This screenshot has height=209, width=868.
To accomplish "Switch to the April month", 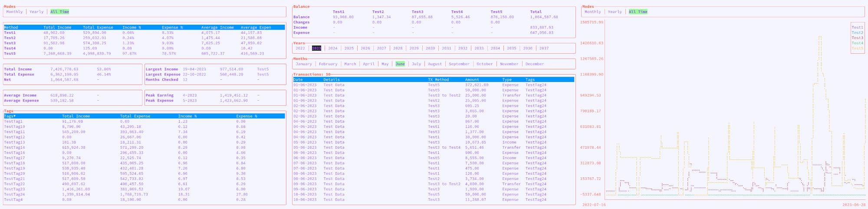I will 368,64.
